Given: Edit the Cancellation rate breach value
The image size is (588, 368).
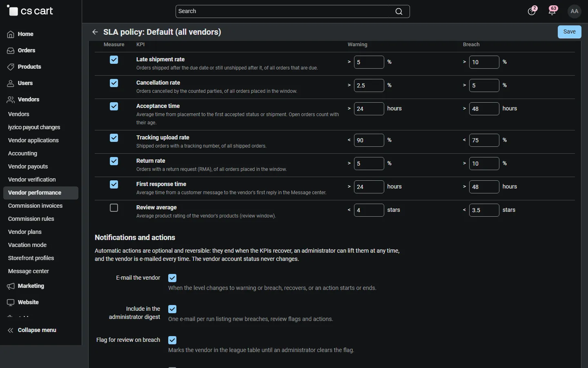Looking at the screenshot, I should click(x=484, y=85).
